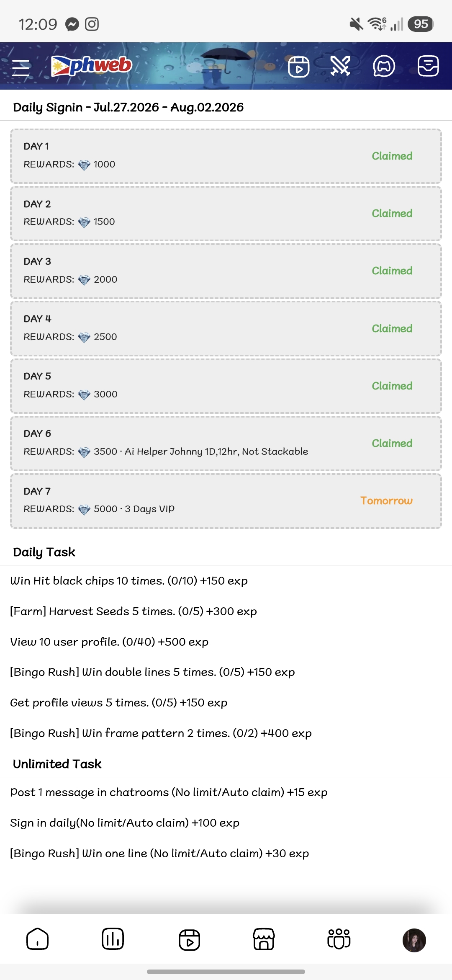Open the reels icon in bottom bar
The width and height of the screenshot is (452, 980).
point(189,940)
